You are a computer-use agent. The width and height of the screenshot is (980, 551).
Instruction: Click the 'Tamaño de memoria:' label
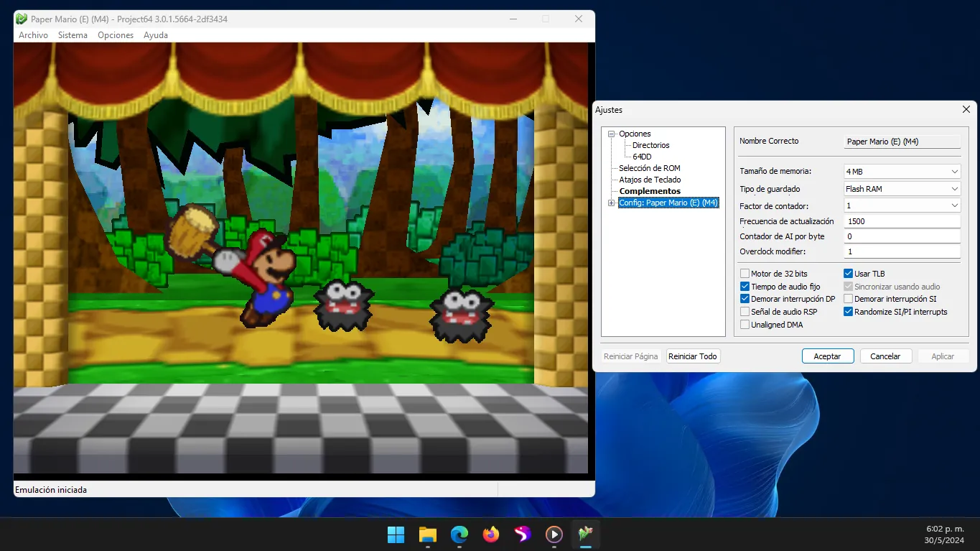pyautogui.click(x=775, y=172)
